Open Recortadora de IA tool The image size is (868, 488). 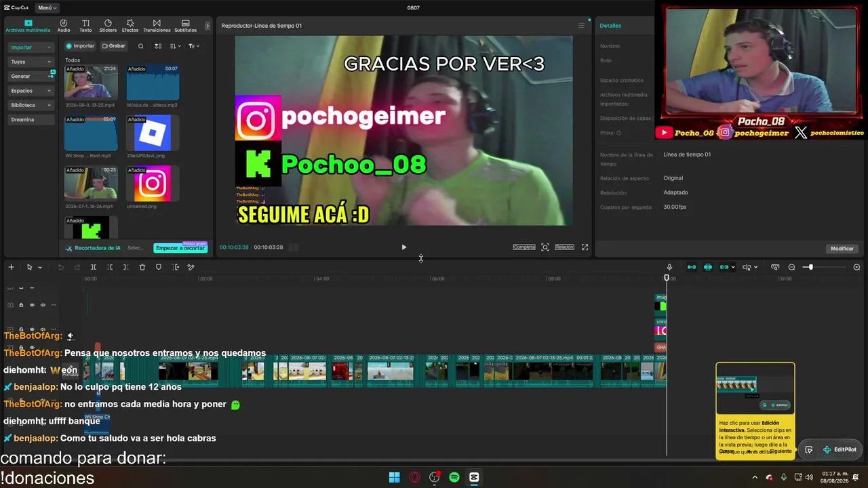click(x=93, y=248)
